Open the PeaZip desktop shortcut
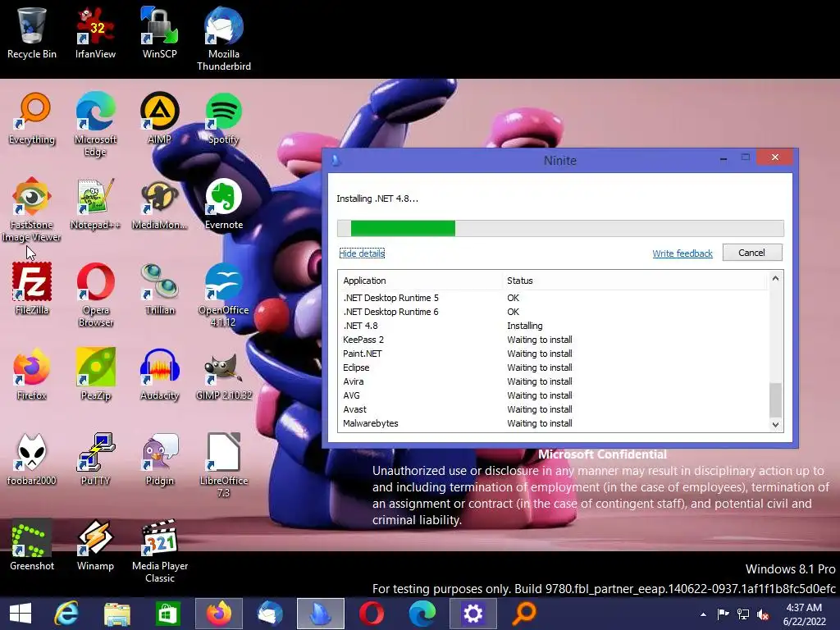The width and height of the screenshot is (840, 630). [95, 374]
